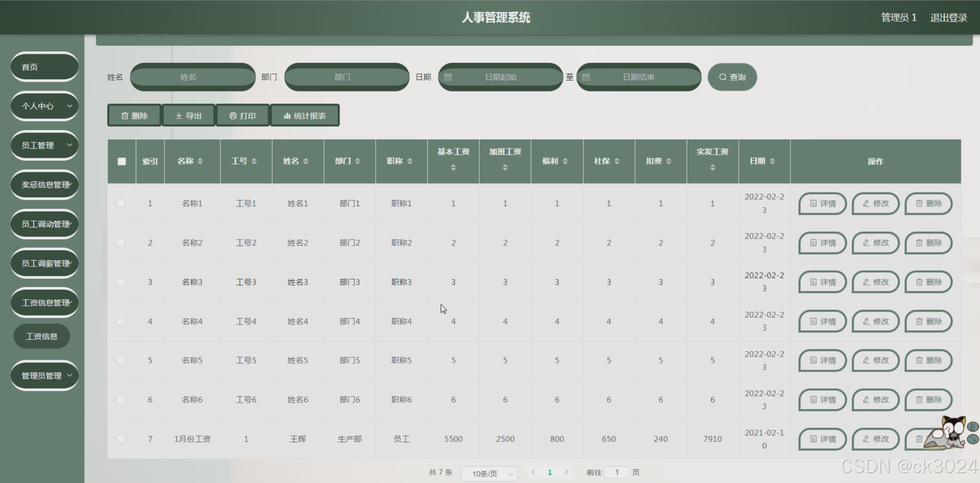Select the checkbox for 1月份工资 row

121,439
